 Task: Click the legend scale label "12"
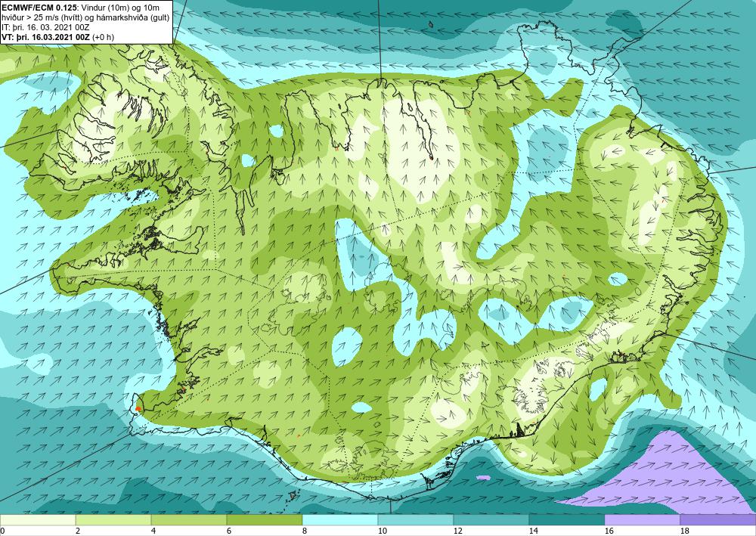tap(457, 531)
